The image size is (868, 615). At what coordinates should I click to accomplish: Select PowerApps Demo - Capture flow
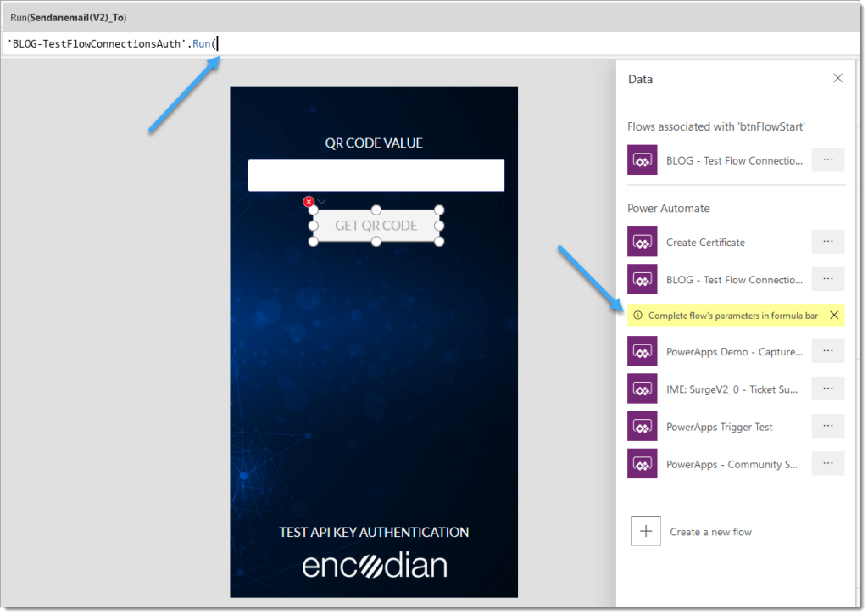click(734, 352)
